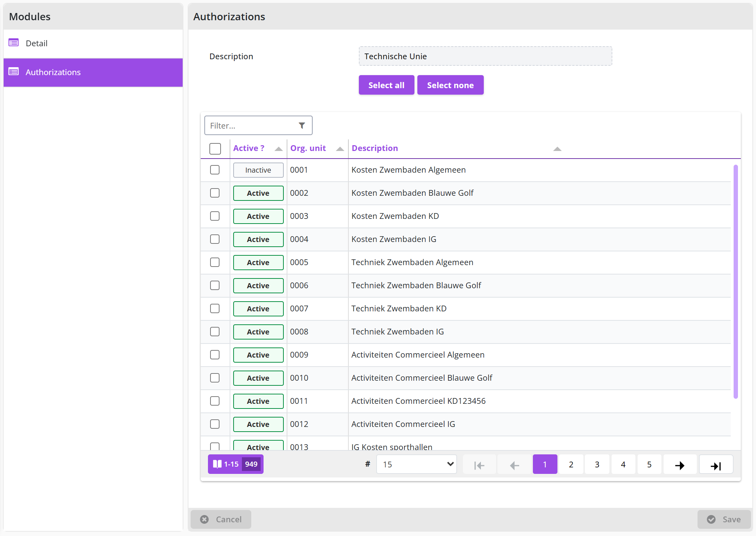756x536 pixels.
Task: Click the Select none button
Action: [x=450, y=85]
